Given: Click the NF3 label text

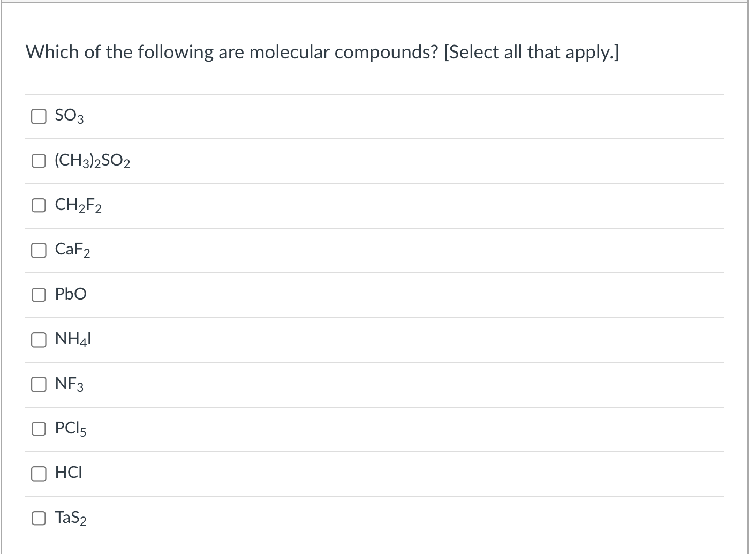Looking at the screenshot, I should pyautogui.click(x=69, y=383).
